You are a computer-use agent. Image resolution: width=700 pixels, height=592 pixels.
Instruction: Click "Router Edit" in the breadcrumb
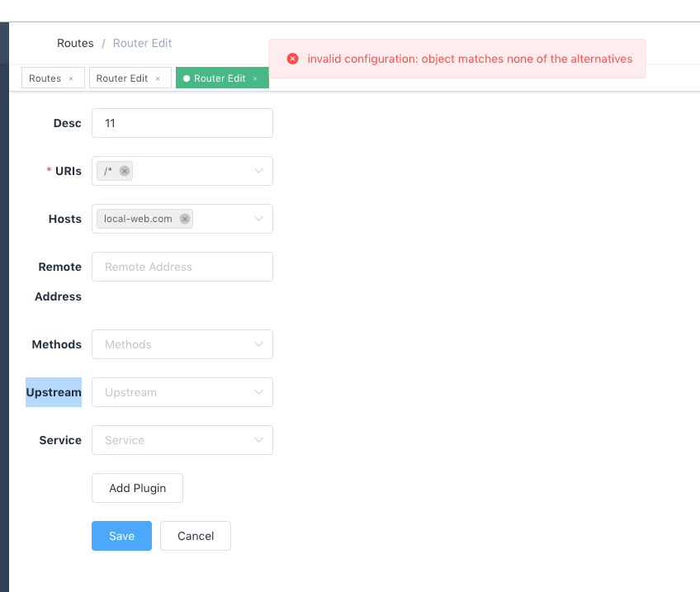[142, 43]
